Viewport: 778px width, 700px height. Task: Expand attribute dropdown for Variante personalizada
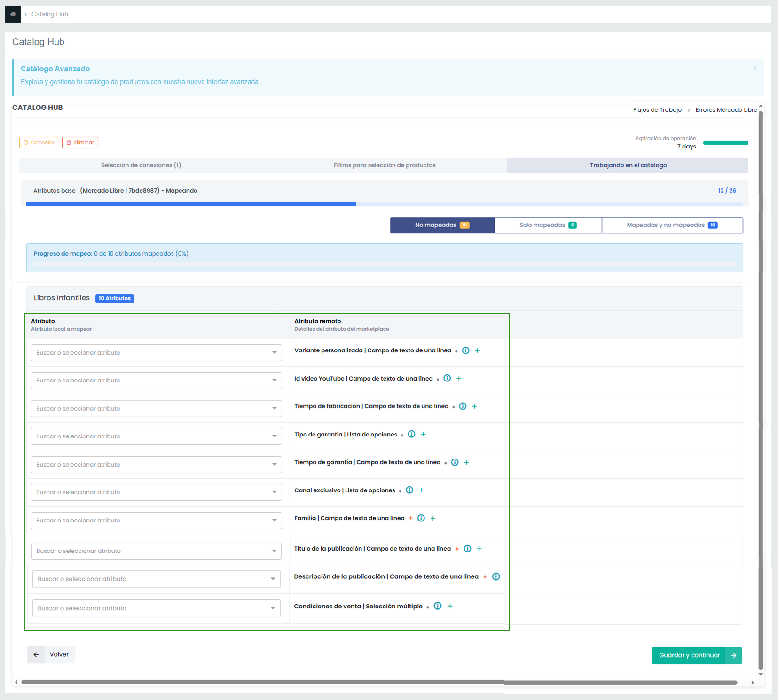(x=156, y=353)
